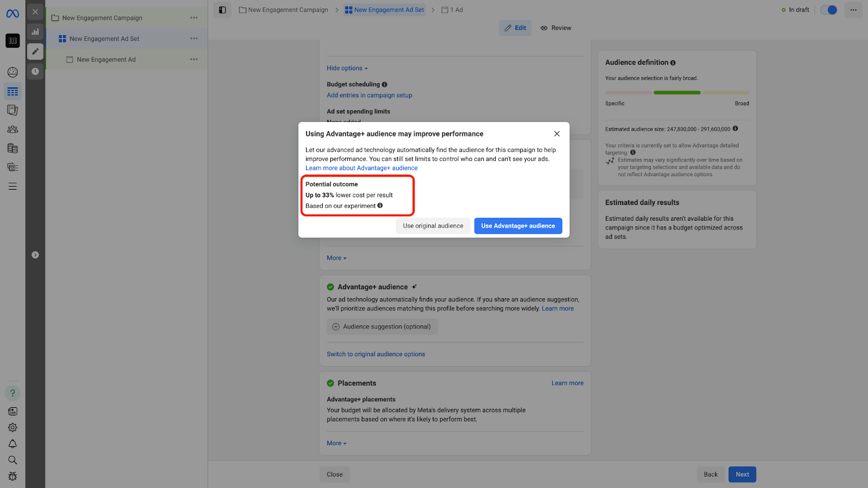Open the Meta logo home icon
868x488 pixels.
tap(12, 14)
